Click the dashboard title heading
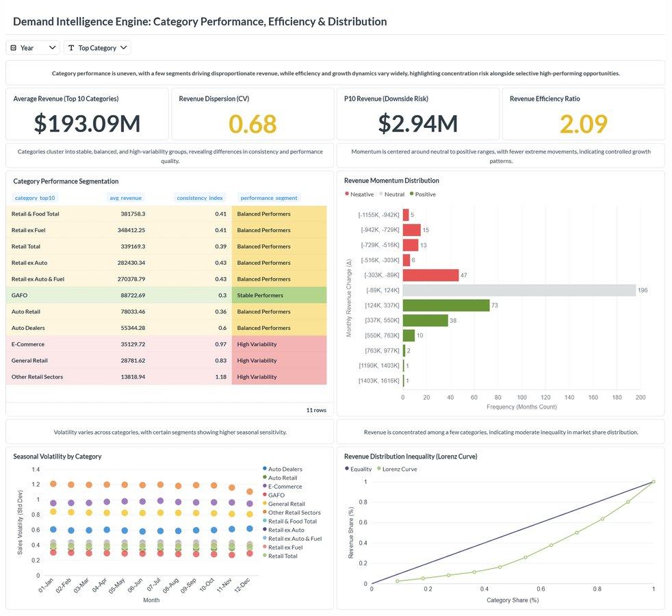The width and height of the screenshot is (672, 616). [x=200, y=21]
